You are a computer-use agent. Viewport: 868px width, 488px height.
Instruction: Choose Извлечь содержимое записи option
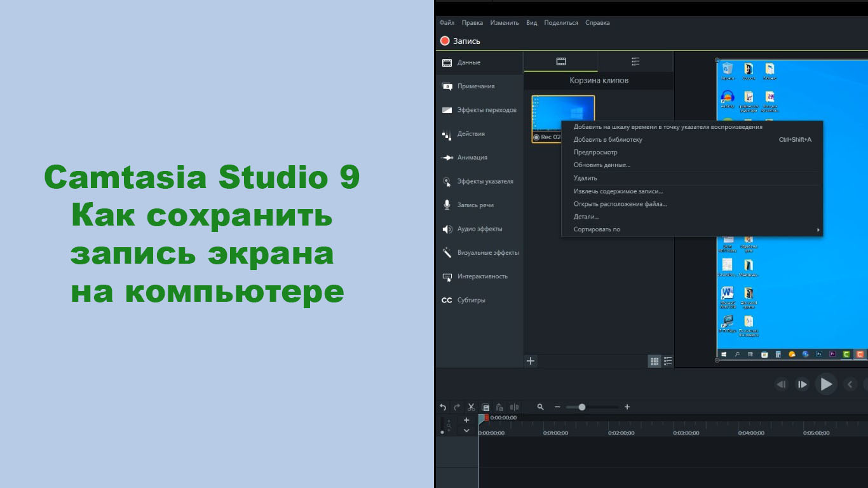pyautogui.click(x=692, y=191)
